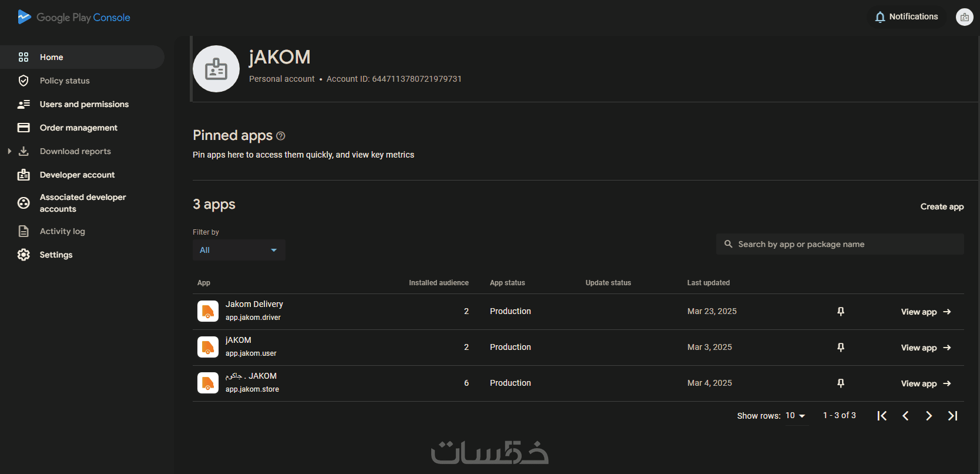Click the Home grid icon
Screen dimensions: 980x474
click(x=24, y=57)
